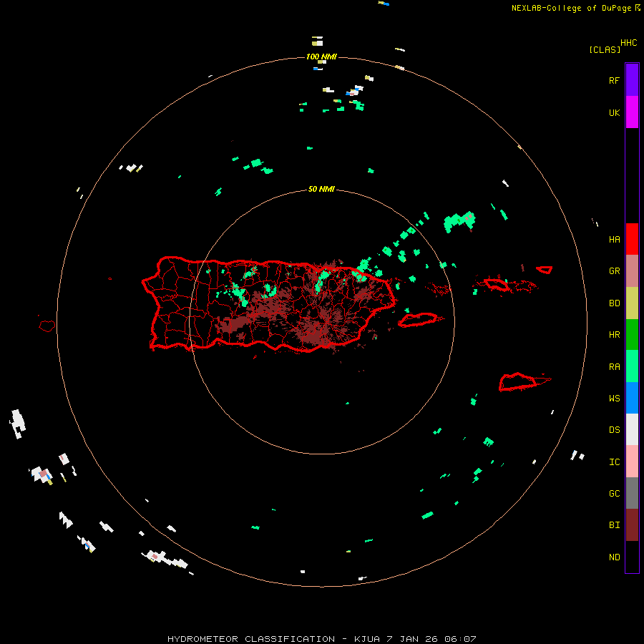Click the BI legend label
The width and height of the screenshot is (644, 644).
click(614, 525)
